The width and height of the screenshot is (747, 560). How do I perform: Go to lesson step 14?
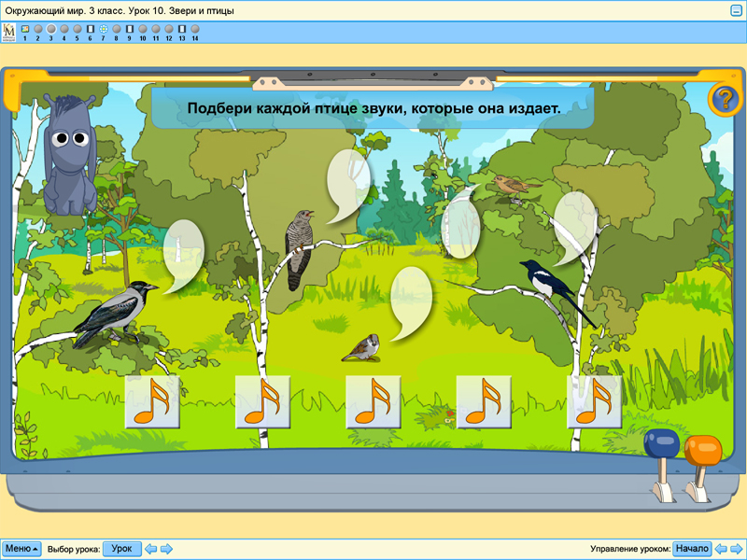click(195, 29)
